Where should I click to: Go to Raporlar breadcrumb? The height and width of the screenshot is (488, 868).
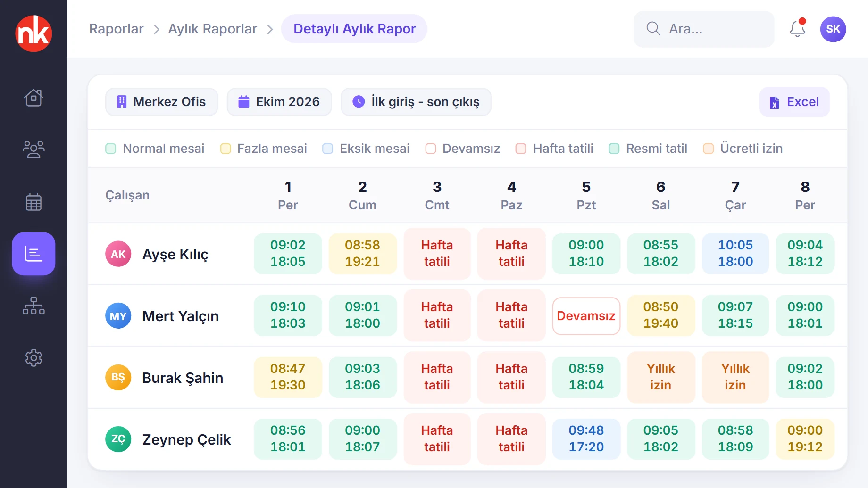[x=116, y=29]
